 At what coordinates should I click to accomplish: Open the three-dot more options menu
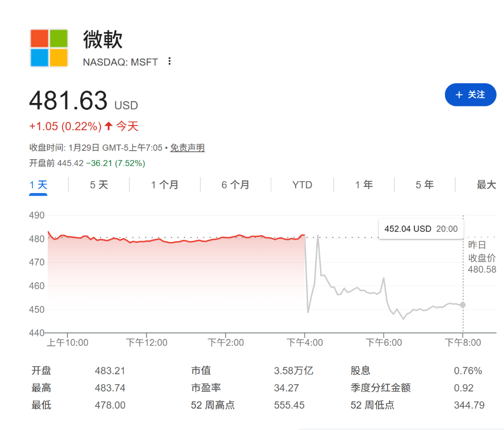[x=170, y=61]
